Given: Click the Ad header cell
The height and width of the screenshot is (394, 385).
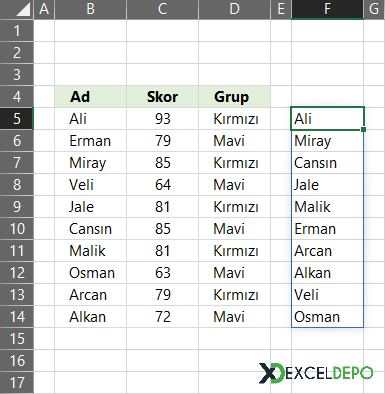Looking at the screenshot, I should 90,97.
